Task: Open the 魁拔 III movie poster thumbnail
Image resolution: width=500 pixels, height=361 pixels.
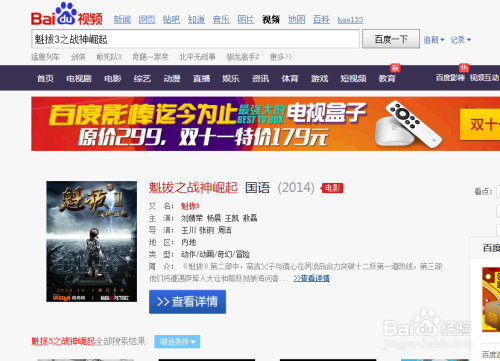Action: coord(92,242)
